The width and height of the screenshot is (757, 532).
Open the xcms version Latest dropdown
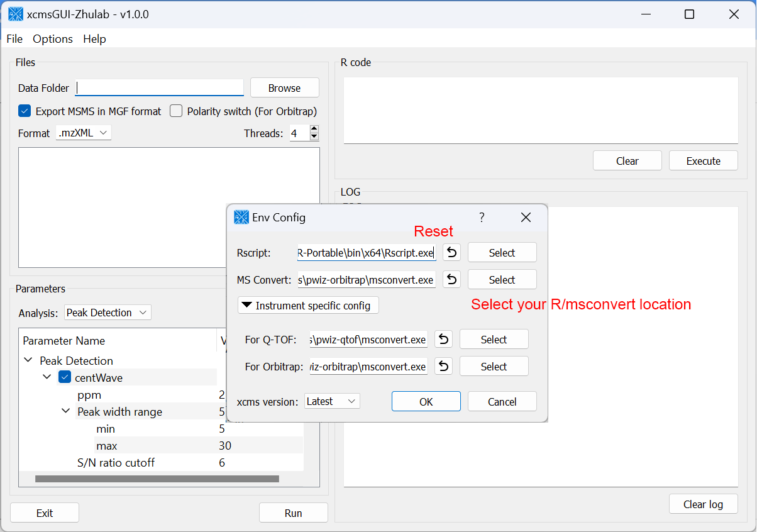click(332, 401)
